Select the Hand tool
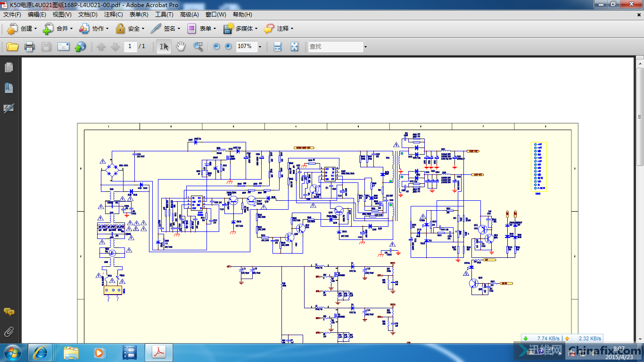 coord(181,47)
